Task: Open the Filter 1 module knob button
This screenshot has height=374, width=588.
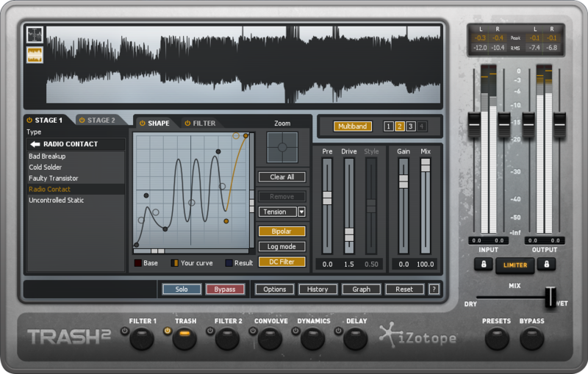Action: point(142,339)
